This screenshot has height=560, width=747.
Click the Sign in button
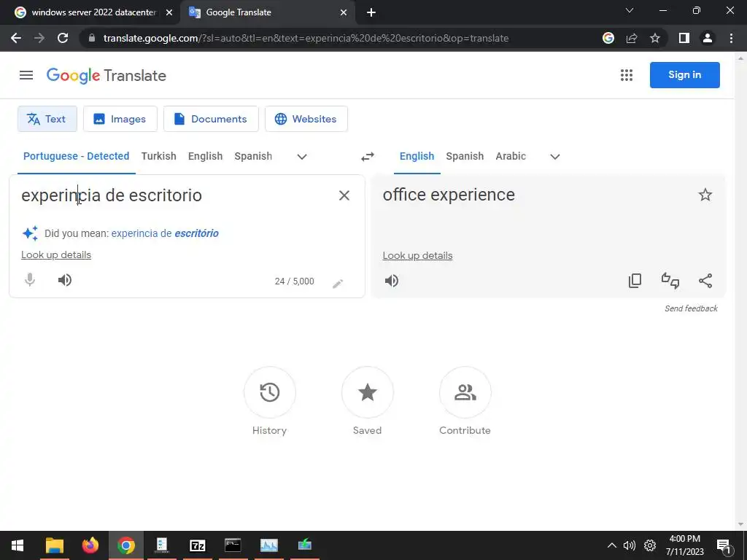684,75
